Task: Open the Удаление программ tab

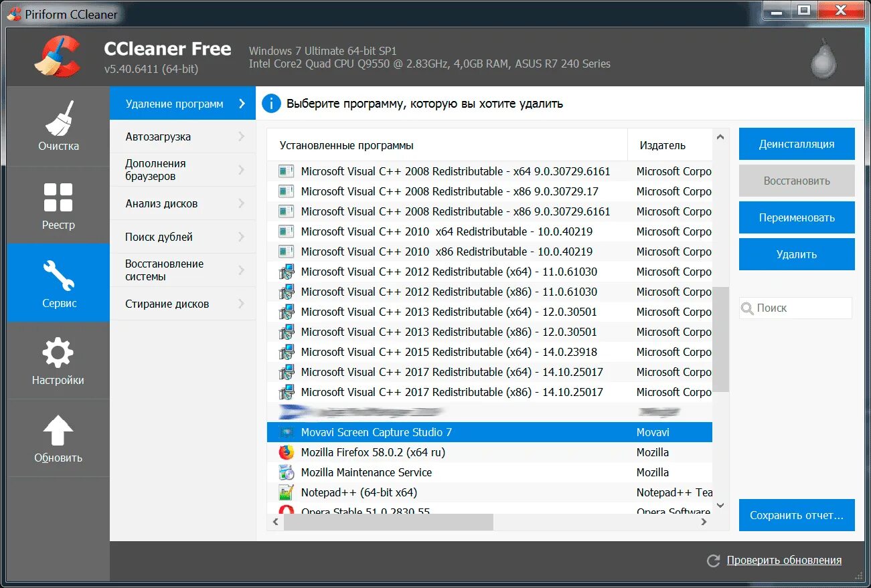Action: point(182,104)
